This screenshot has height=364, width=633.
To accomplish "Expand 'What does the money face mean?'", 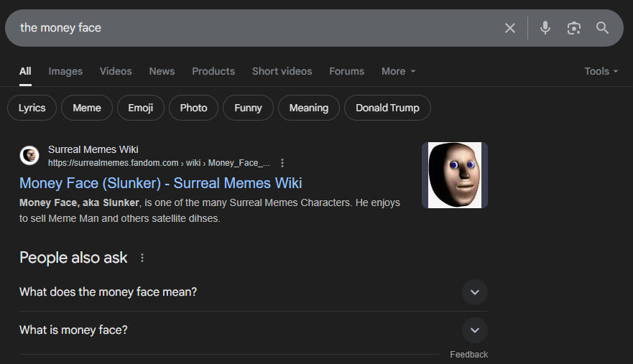I will 254,291.
